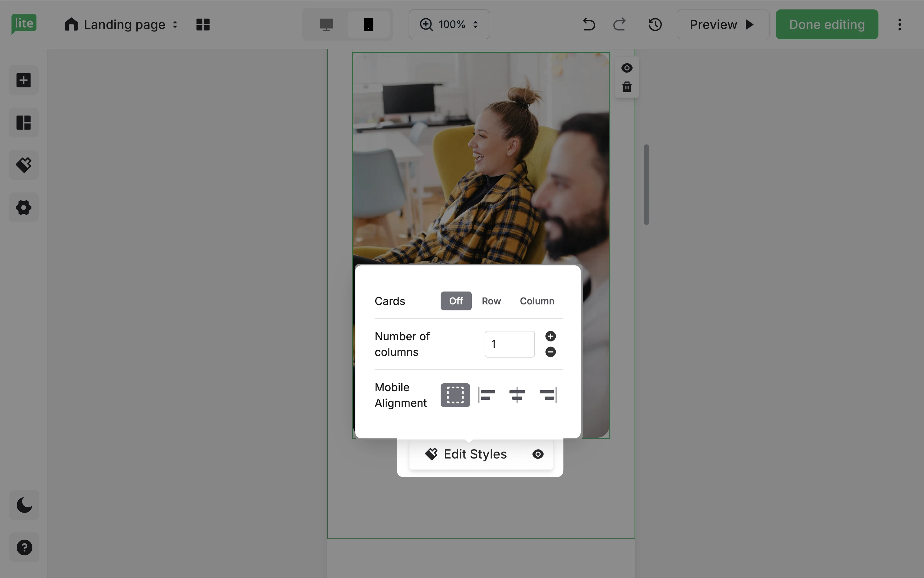Open the help question mark

click(x=24, y=547)
